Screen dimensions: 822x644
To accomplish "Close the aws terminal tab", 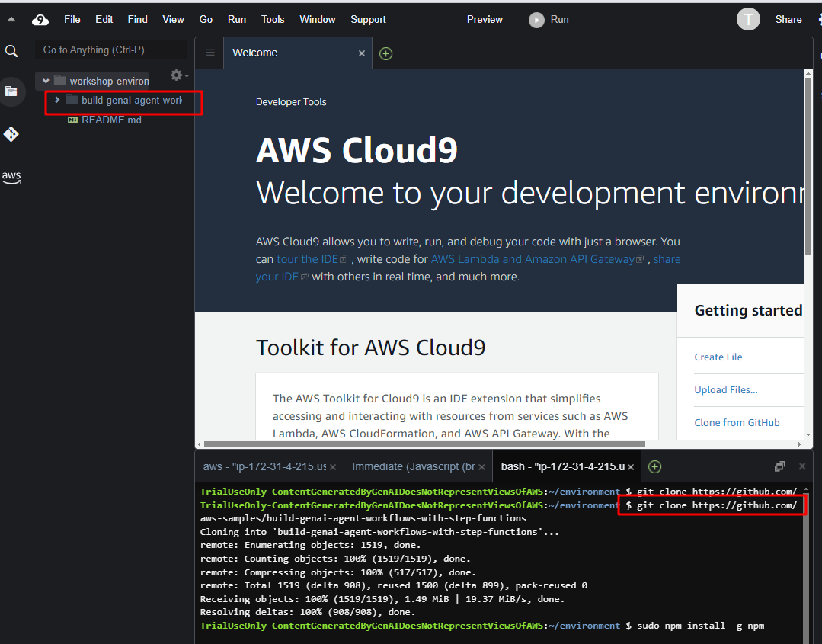I will click(333, 466).
